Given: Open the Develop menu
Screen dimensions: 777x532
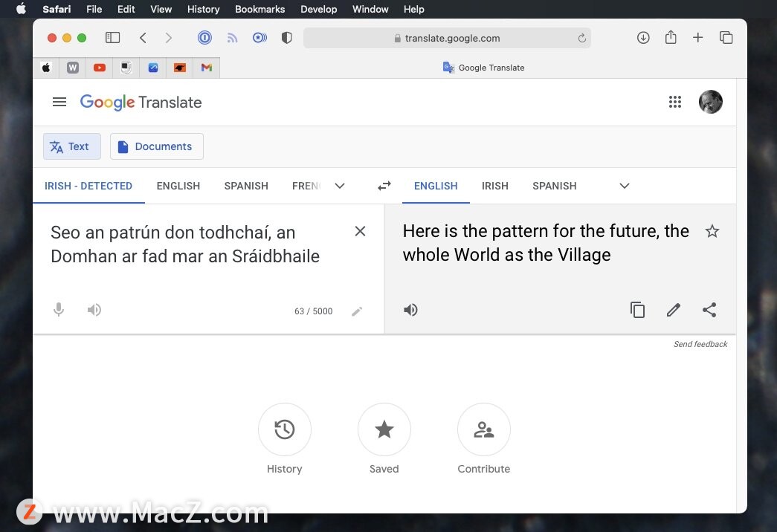Looking at the screenshot, I should [x=319, y=9].
